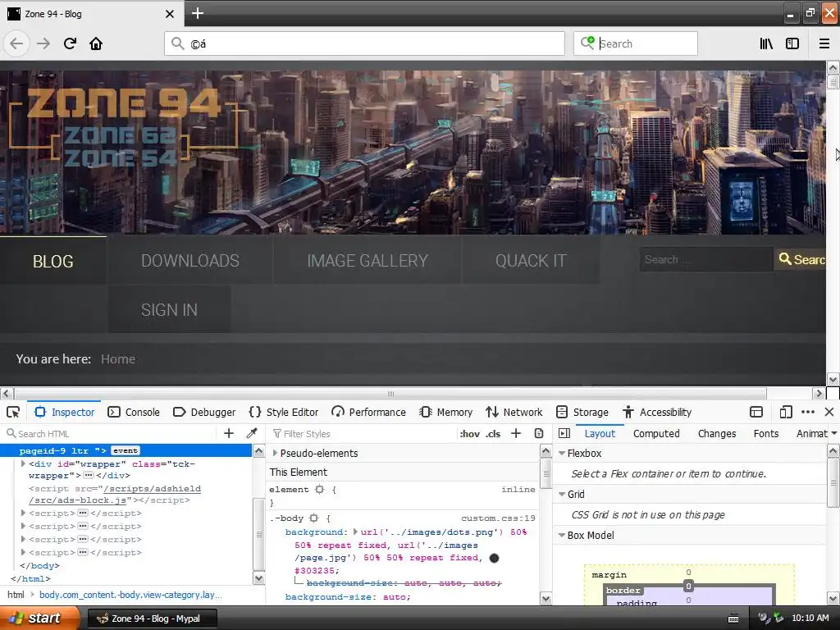Open the Memory panel
Viewport: 840px width, 630px height.
[445, 412]
